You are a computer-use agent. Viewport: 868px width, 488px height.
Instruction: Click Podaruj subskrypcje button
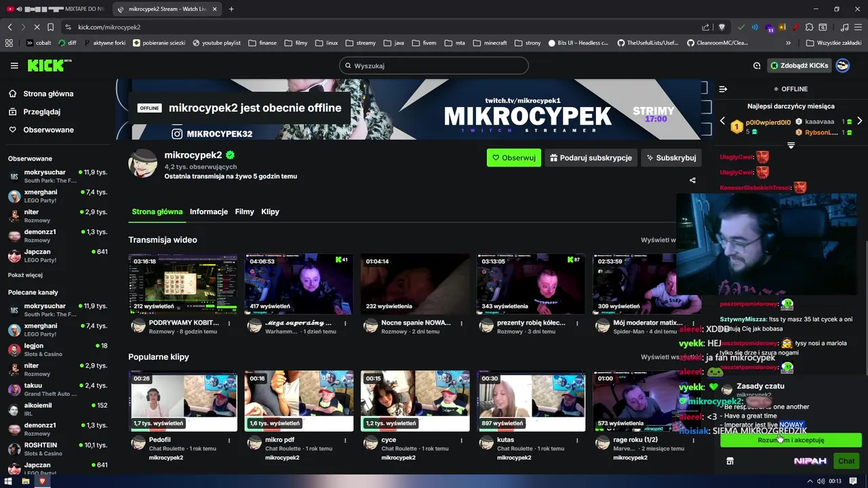(591, 158)
